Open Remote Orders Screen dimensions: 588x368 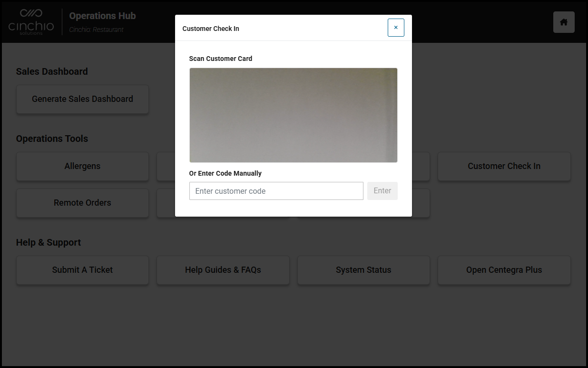pyautogui.click(x=82, y=203)
